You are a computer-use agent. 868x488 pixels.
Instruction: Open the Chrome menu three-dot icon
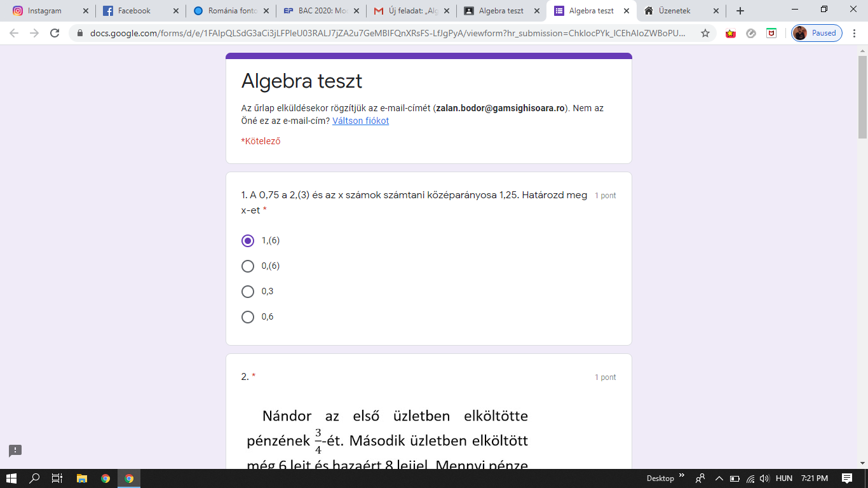(x=856, y=33)
